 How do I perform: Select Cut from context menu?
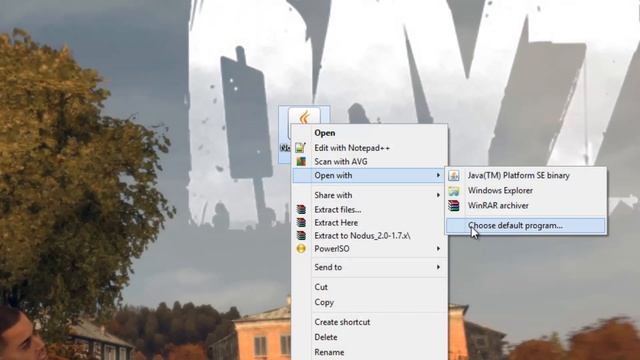369,287
